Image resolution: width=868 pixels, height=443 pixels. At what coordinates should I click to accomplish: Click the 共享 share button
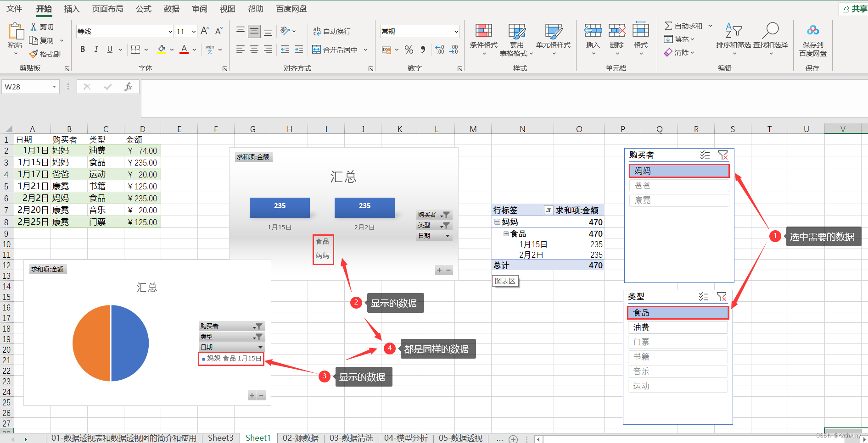point(854,9)
